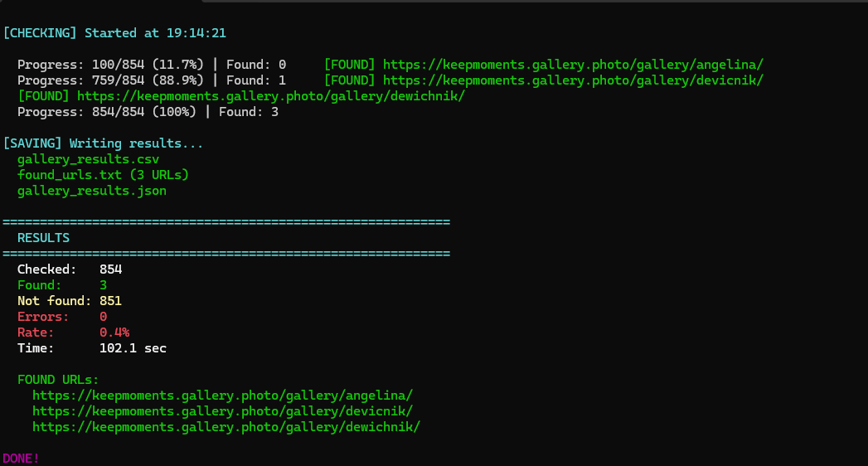Viewport: 868px width, 466px height.
Task: Select the gallery_results.csv filename
Action: [88, 159]
